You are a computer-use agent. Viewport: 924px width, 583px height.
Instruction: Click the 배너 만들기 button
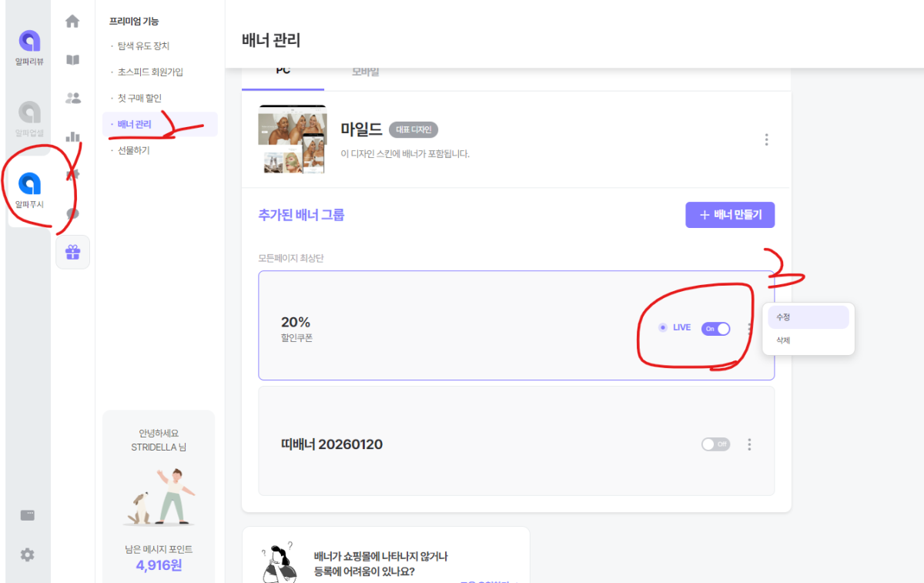pos(730,215)
